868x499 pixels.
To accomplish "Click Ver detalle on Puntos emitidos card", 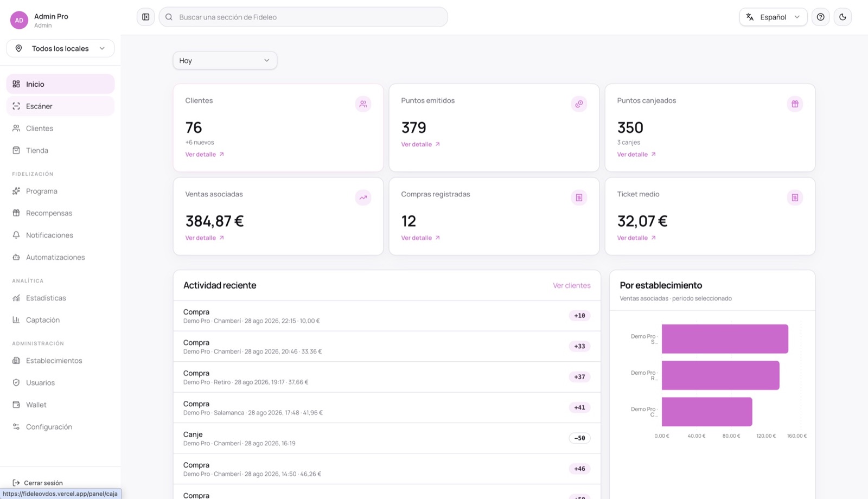I will (420, 144).
